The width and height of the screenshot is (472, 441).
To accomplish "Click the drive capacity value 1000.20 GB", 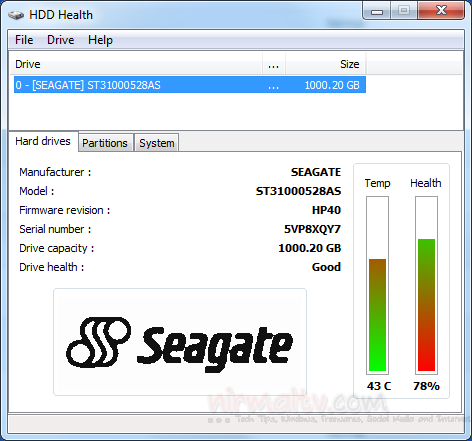I will (x=310, y=248).
